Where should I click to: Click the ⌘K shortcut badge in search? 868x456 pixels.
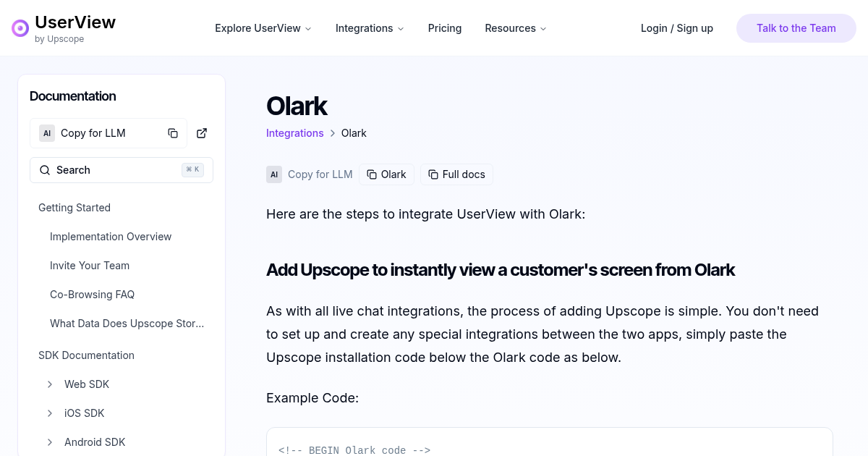tap(193, 170)
